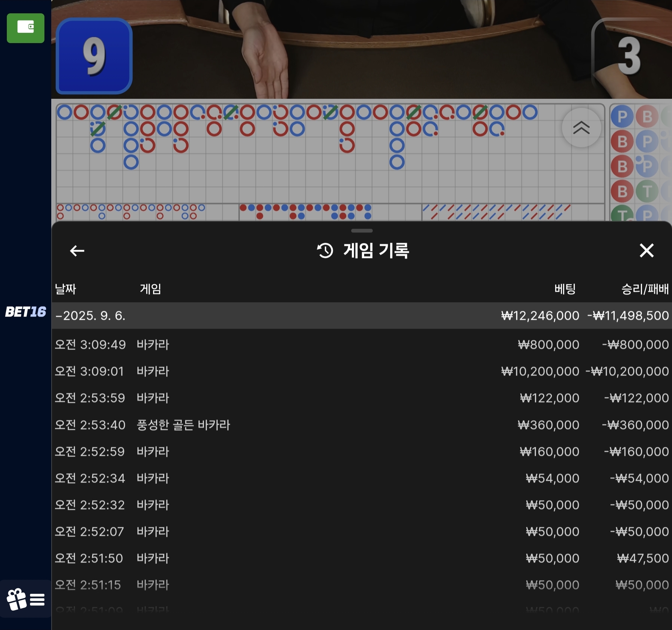The image size is (672, 630).
Task: Tap the panel drag handle
Action: tap(362, 231)
